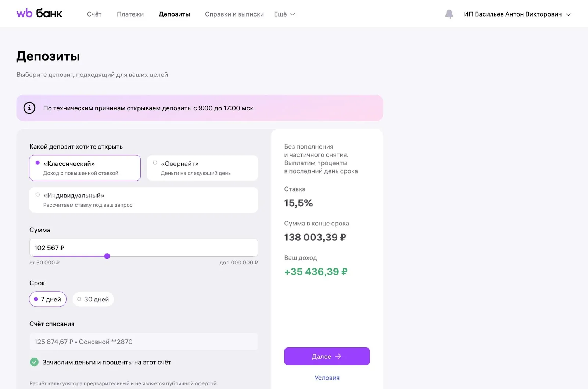Viewport: 588px width, 389px height.
Task: Open Справки и выписки
Action: tap(234, 14)
